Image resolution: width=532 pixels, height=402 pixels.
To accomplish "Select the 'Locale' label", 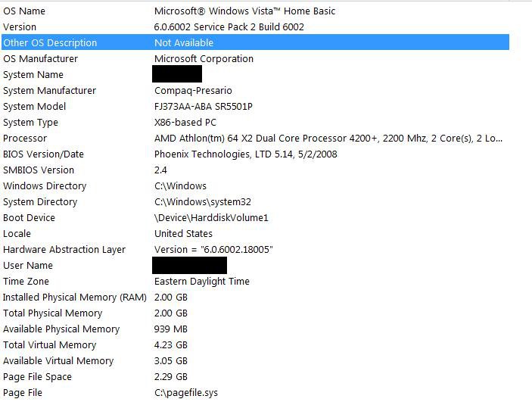I will pos(17,234).
